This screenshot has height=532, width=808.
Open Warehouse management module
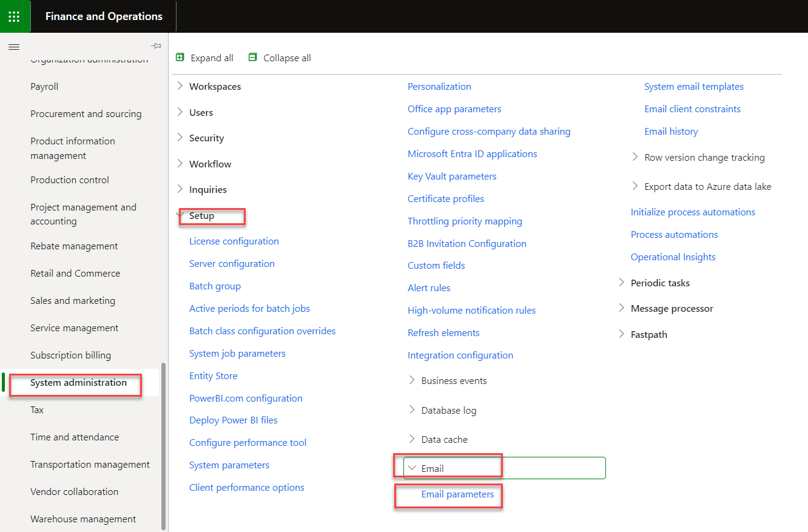tap(82, 519)
